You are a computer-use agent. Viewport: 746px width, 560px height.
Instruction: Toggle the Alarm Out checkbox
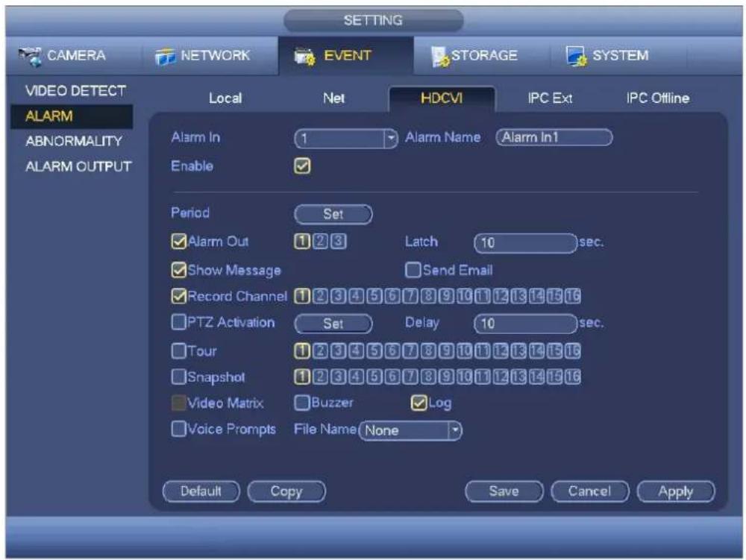point(178,242)
